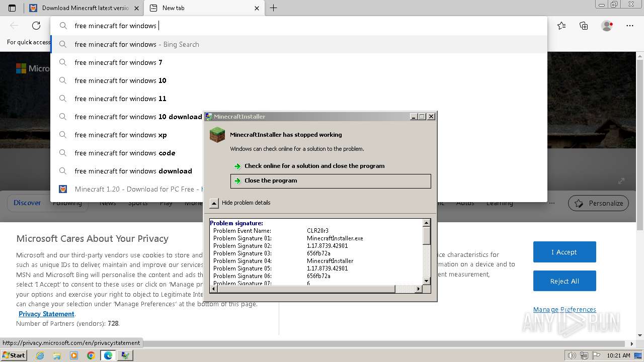This screenshot has width=644, height=362.
Task: Open Edge Collections icon
Action: (584, 26)
